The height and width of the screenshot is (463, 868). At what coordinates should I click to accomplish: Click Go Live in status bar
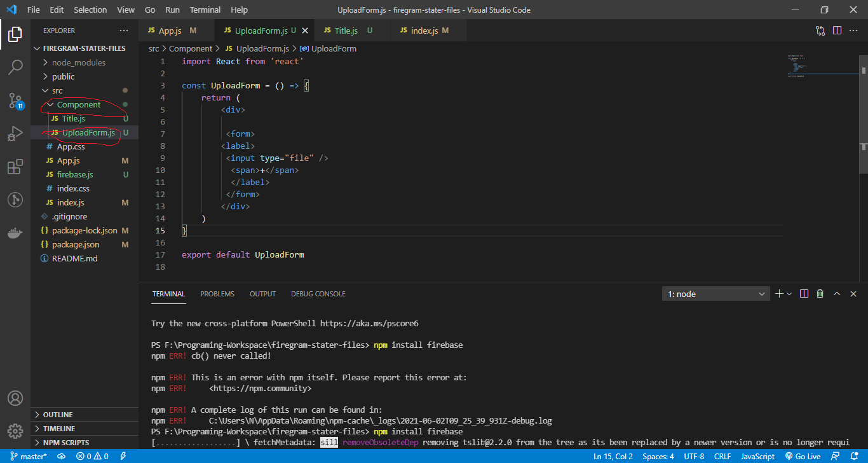803,456
